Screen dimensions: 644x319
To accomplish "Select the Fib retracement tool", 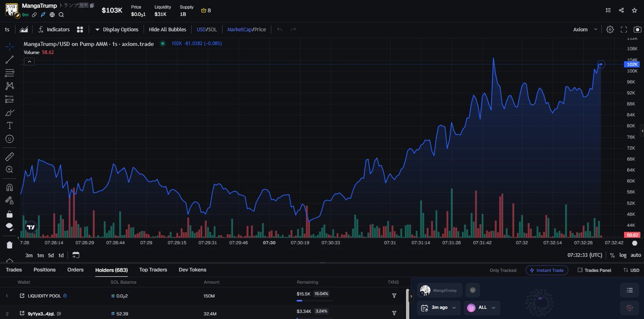I will point(10,72).
